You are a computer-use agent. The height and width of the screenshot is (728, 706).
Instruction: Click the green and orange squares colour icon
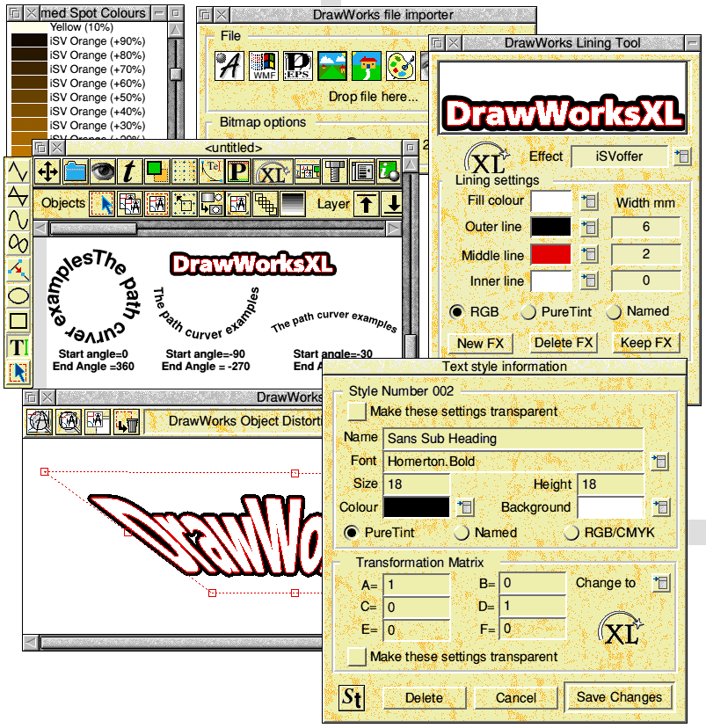coord(156,171)
